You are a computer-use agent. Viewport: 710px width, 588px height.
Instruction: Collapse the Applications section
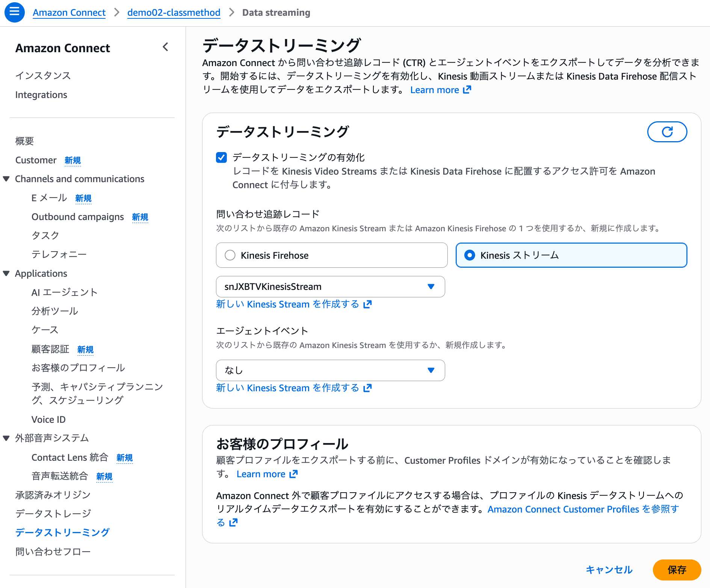6,274
